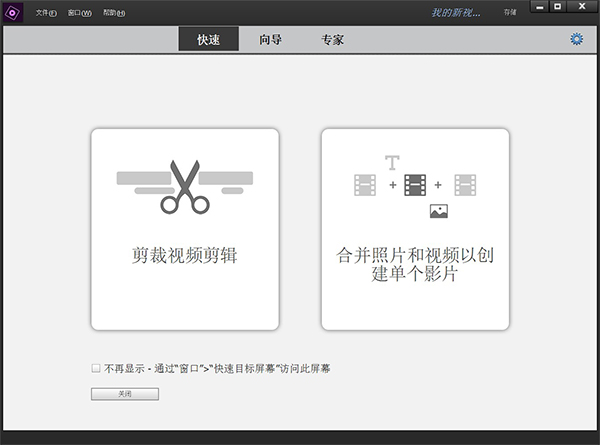Open settings via the blue gear icon
Screen dimensions: 600x445
click(x=576, y=39)
